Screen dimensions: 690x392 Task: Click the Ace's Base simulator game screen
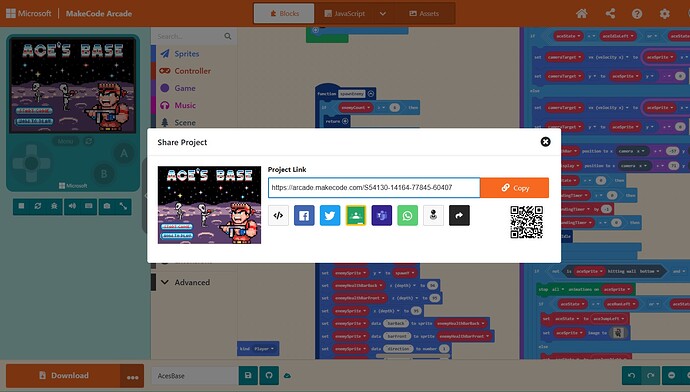point(73,85)
